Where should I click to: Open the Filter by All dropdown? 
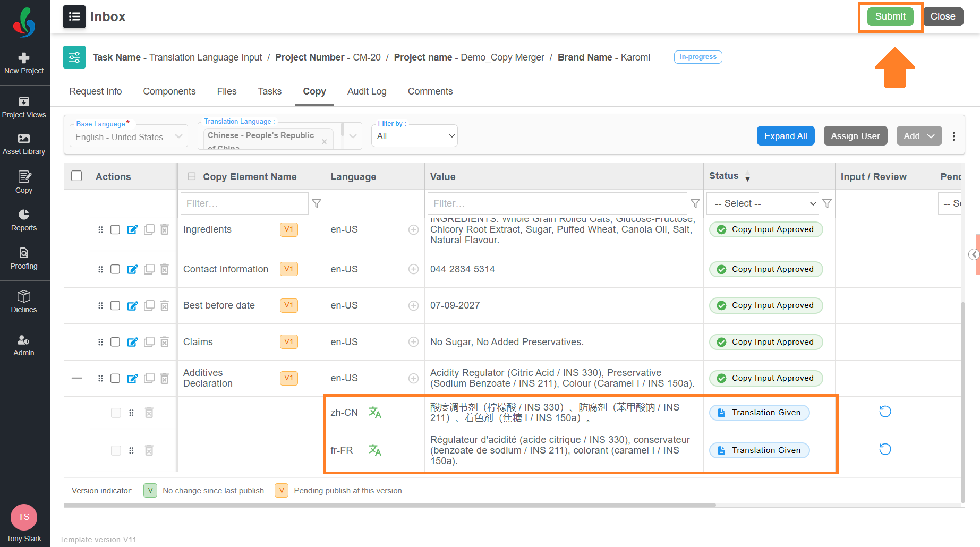[415, 136]
